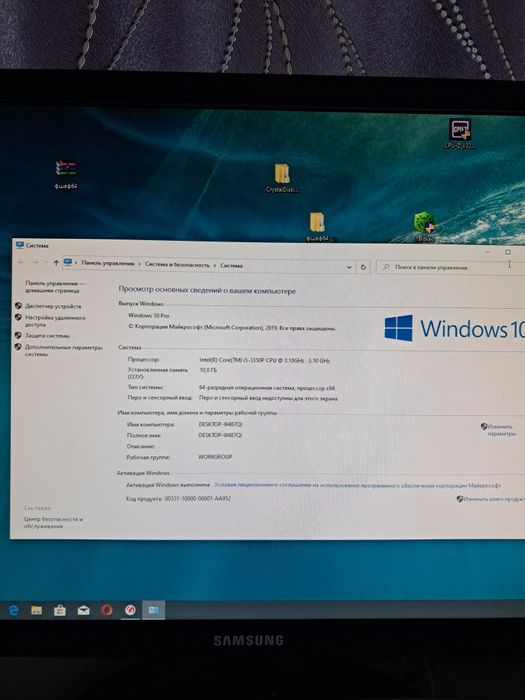The height and width of the screenshot is (700, 525).
Task: Go back with the left arrow button
Action: [x=21, y=262]
